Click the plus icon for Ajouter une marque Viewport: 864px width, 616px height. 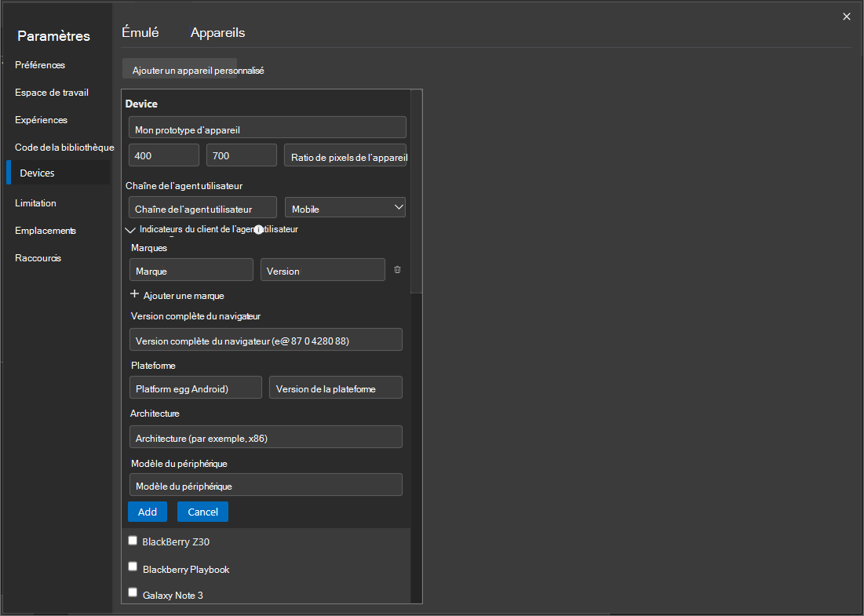coord(134,294)
